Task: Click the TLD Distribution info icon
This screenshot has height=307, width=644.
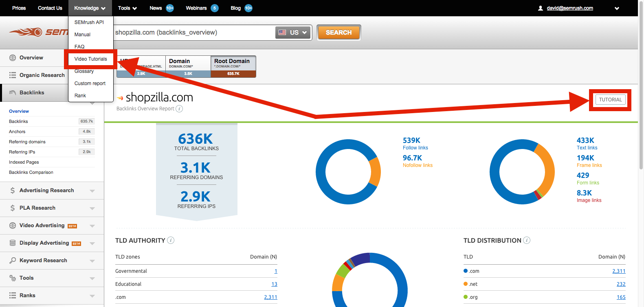Action: [527, 240]
